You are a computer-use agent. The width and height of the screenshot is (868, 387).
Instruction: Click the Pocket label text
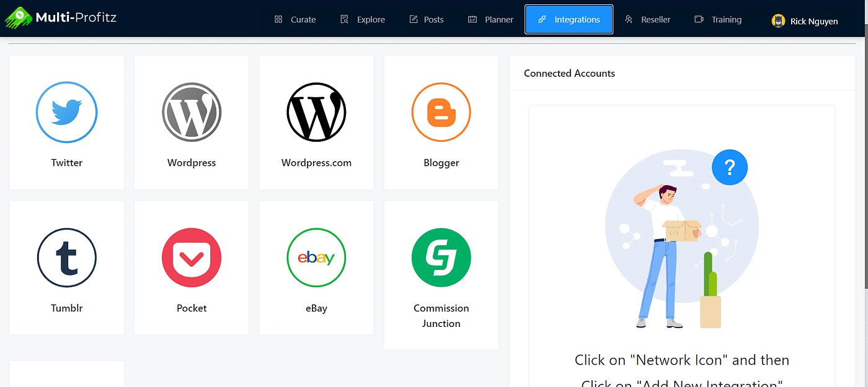192,308
